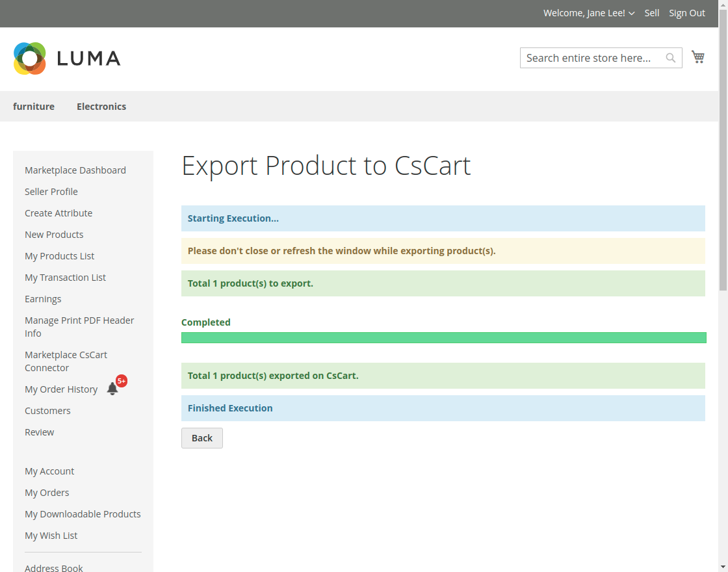Click the search magnifier icon
This screenshot has width=728, height=572.
coord(671,58)
